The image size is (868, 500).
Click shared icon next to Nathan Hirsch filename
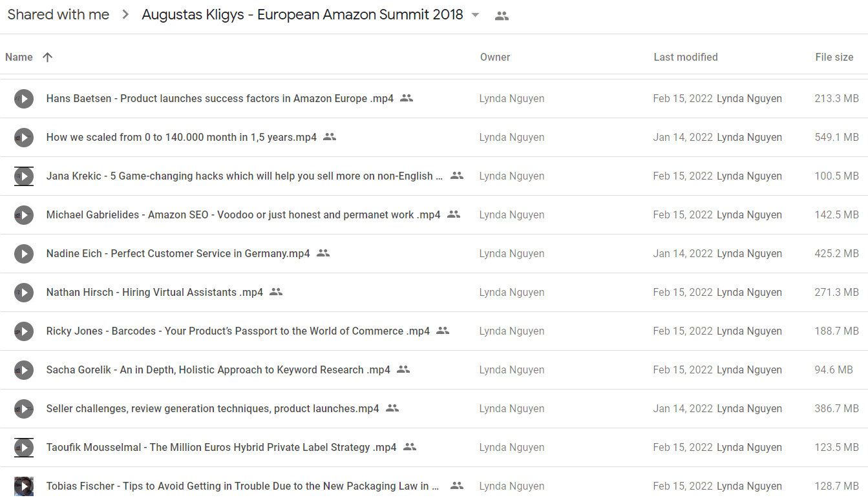[x=276, y=292]
